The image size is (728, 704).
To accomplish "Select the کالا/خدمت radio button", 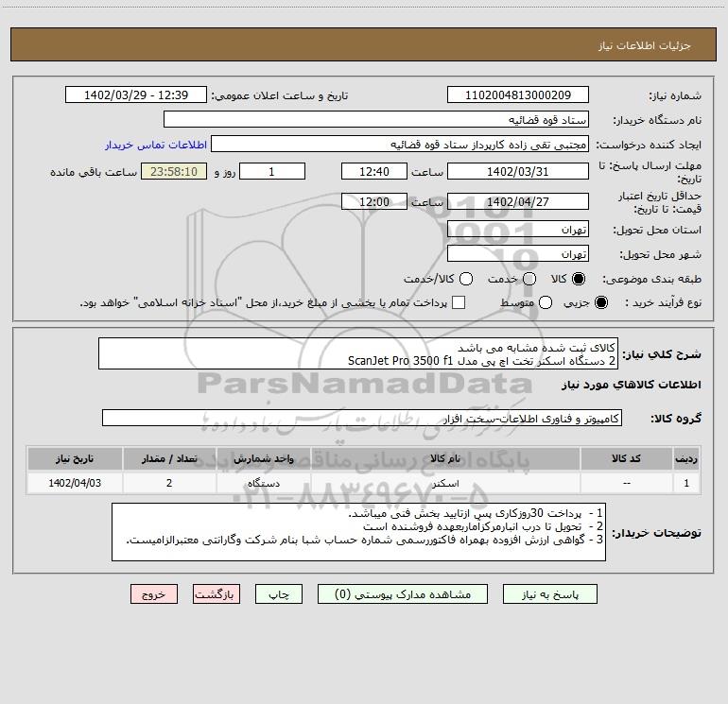I will pyautogui.click(x=466, y=279).
